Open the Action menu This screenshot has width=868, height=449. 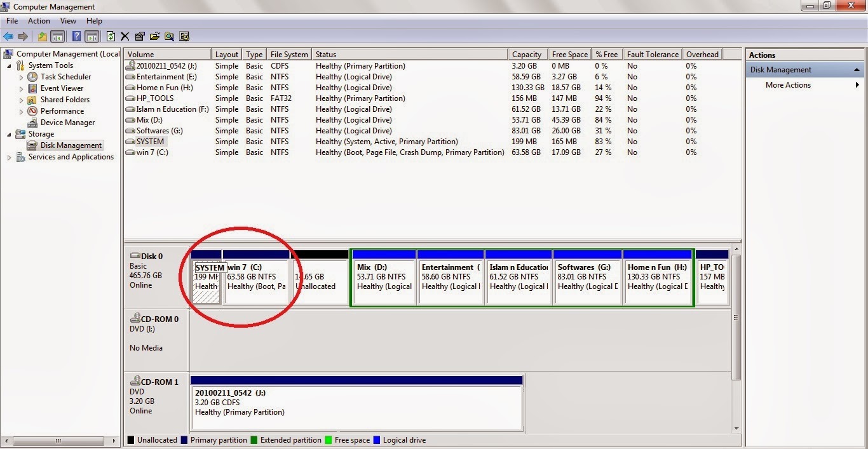[x=39, y=20]
